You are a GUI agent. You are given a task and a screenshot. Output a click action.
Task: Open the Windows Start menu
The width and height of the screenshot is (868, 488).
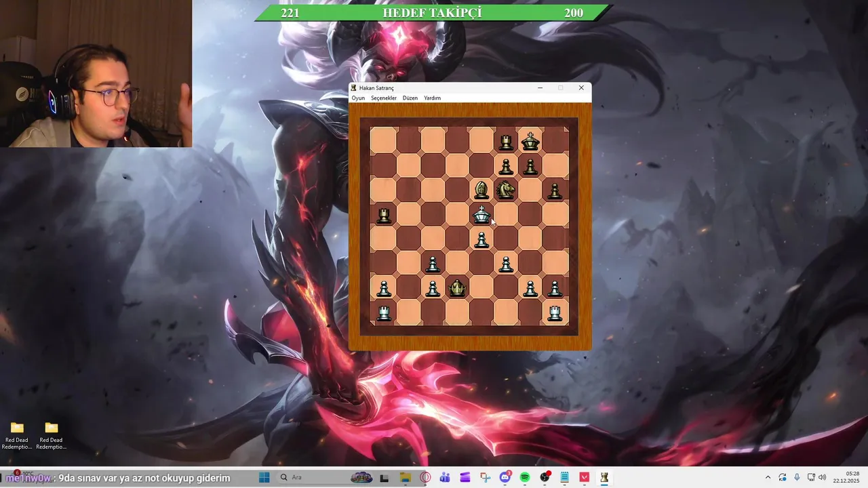(x=264, y=478)
